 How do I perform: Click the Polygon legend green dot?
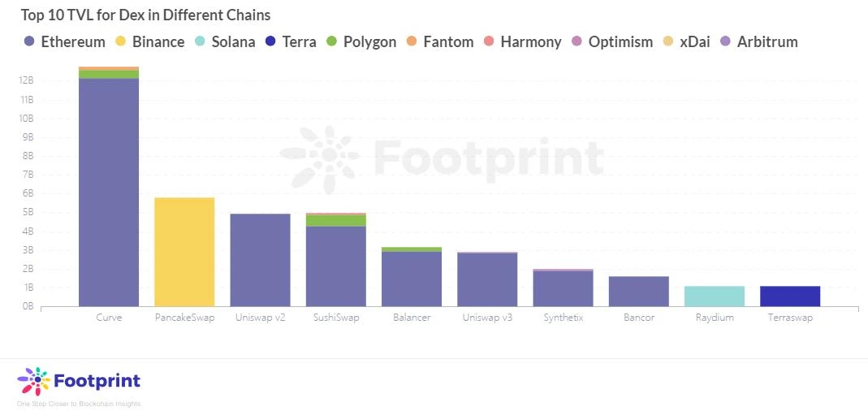pos(332,41)
